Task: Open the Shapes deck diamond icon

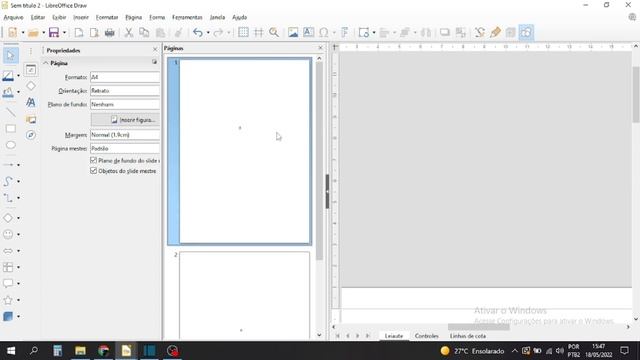Action: pyautogui.click(x=31, y=86)
